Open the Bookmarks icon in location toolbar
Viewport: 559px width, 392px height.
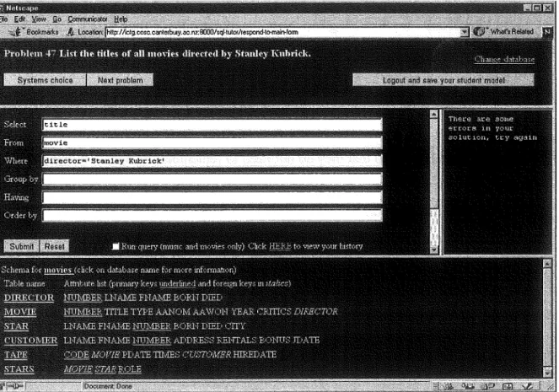tap(16, 32)
